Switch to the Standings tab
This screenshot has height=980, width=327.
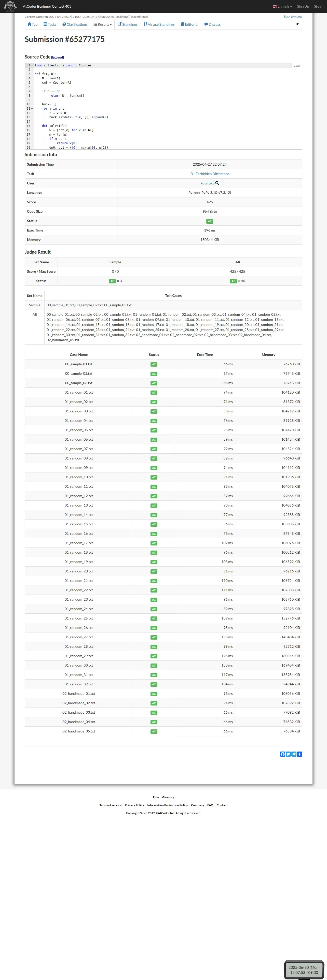[x=128, y=24]
